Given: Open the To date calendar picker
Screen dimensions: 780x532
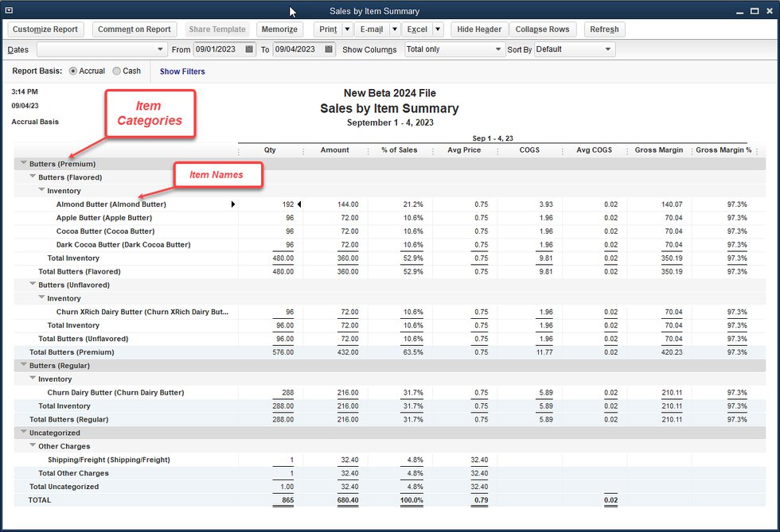Looking at the screenshot, I should [x=330, y=49].
